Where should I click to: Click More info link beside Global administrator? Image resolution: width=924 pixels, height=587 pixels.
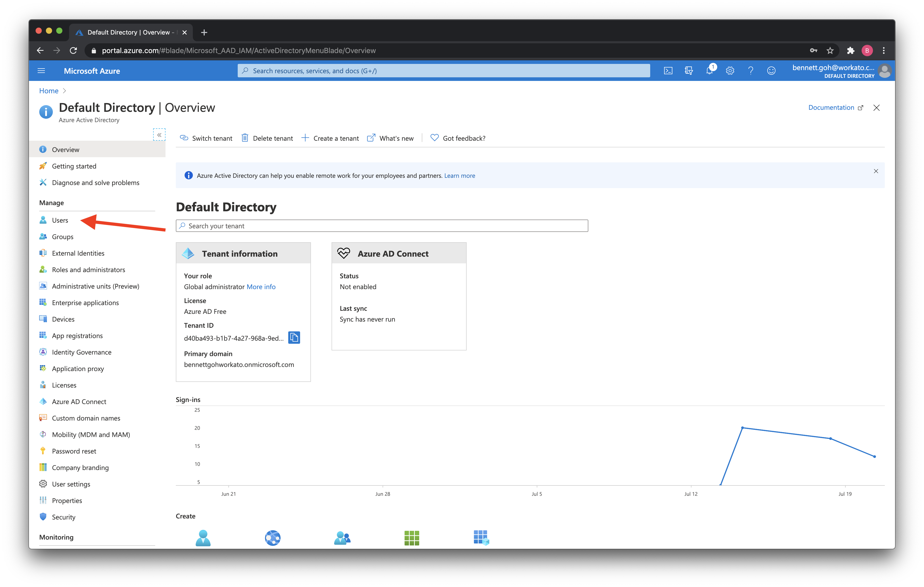(261, 287)
